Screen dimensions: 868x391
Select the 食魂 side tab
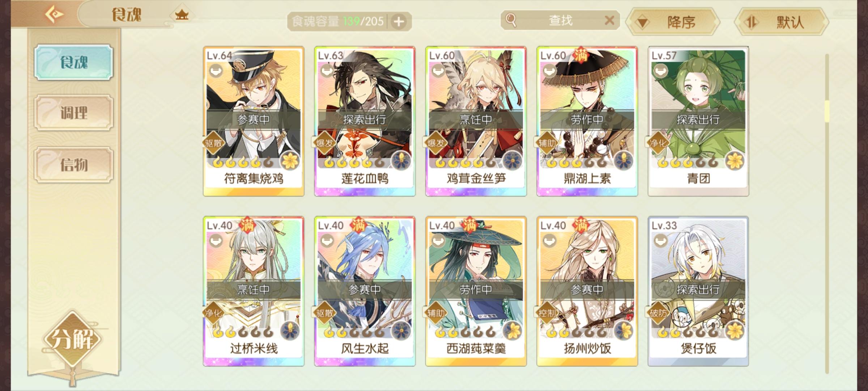74,62
